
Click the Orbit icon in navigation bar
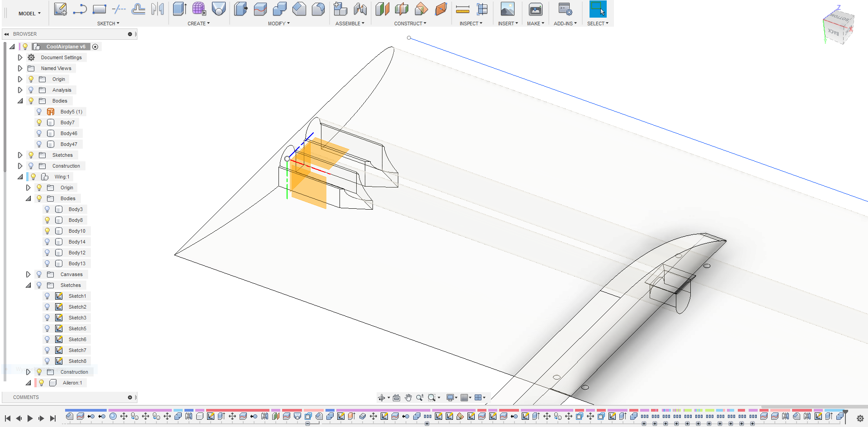pos(382,398)
